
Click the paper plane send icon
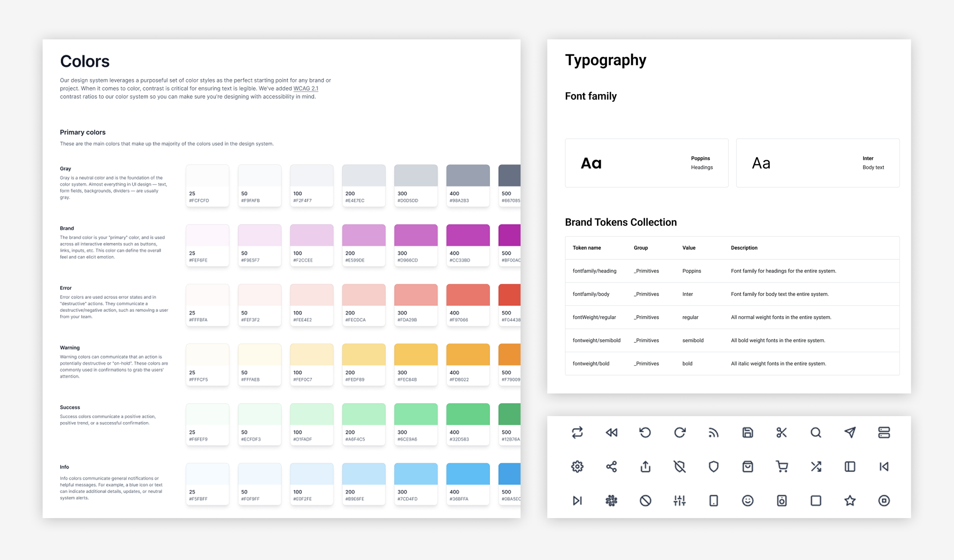(x=849, y=432)
